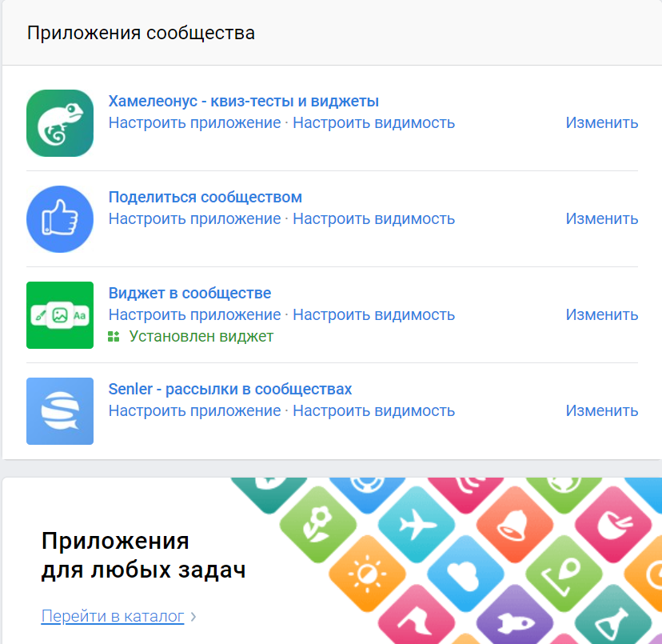Click the orange sun tile in the banner
The width and height of the screenshot is (662, 644).
[x=367, y=574]
